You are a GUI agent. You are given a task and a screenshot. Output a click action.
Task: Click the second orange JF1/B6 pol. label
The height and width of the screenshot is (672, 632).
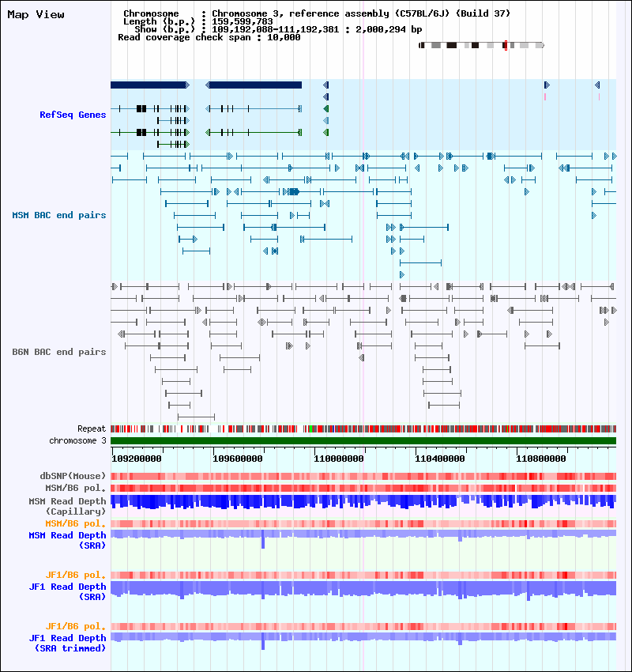[x=75, y=627]
